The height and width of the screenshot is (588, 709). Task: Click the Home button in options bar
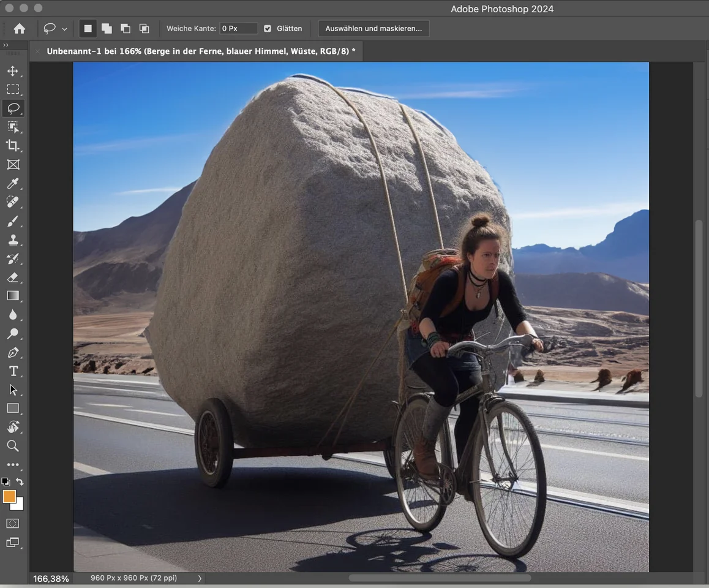click(x=20, y=29)
